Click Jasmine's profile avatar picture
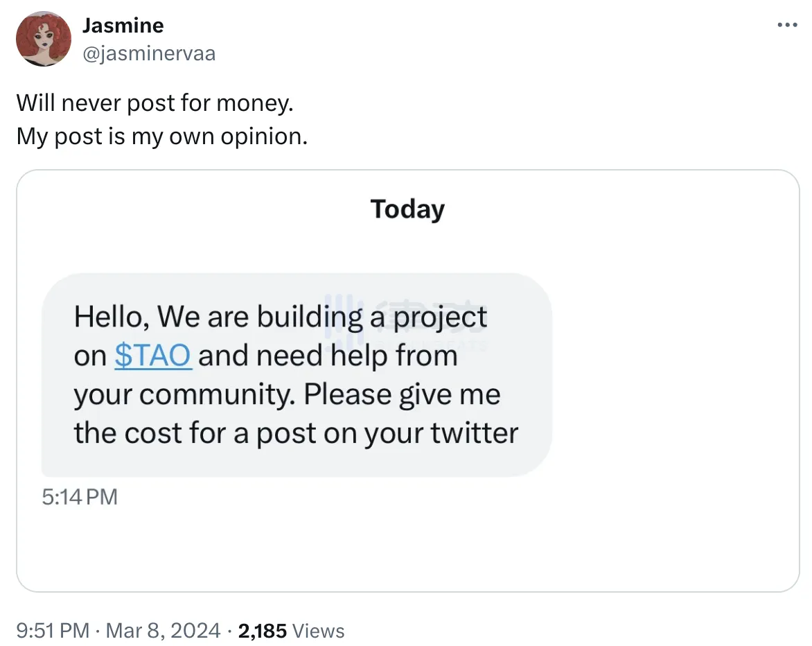The width and height of the screenshot is (812, 646). point(44,39)
